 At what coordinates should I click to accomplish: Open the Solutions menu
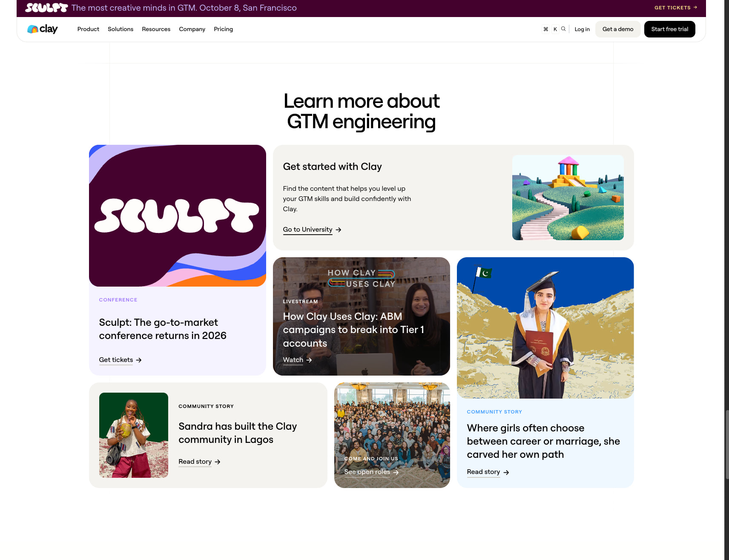click(x=121, y=29)
